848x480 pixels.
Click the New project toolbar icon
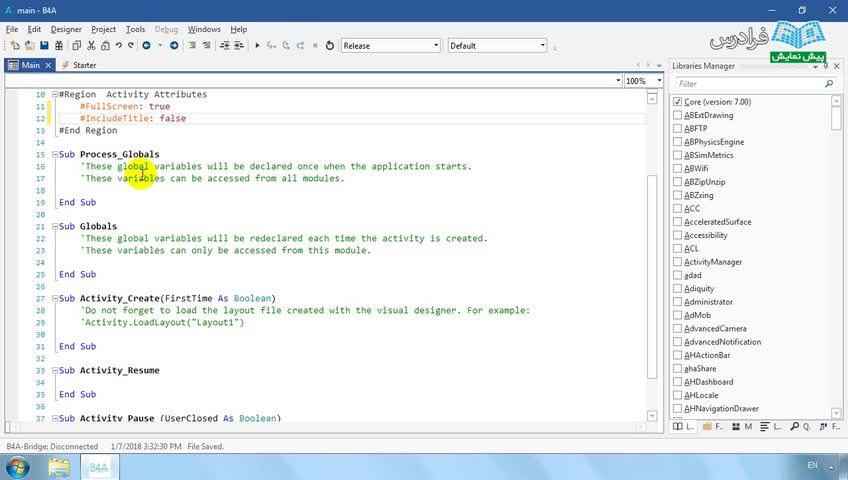pyautogui.click(x=15, y=46)
